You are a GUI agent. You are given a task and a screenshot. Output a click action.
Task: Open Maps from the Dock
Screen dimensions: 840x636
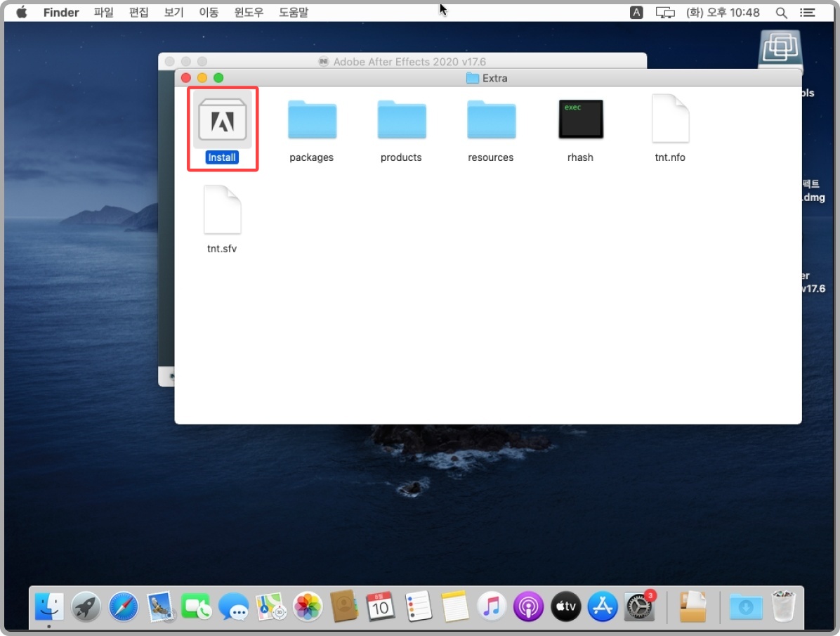pyautogui.click(x=270, y=607)
